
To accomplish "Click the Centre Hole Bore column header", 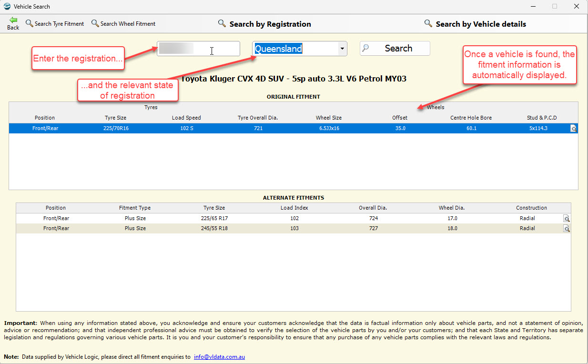I will tap(471, 118).
